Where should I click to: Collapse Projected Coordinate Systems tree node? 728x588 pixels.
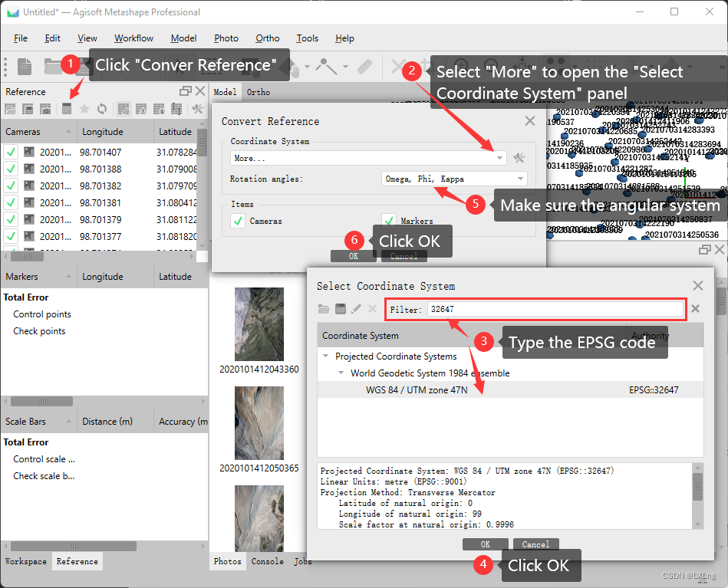coord(326,356)
